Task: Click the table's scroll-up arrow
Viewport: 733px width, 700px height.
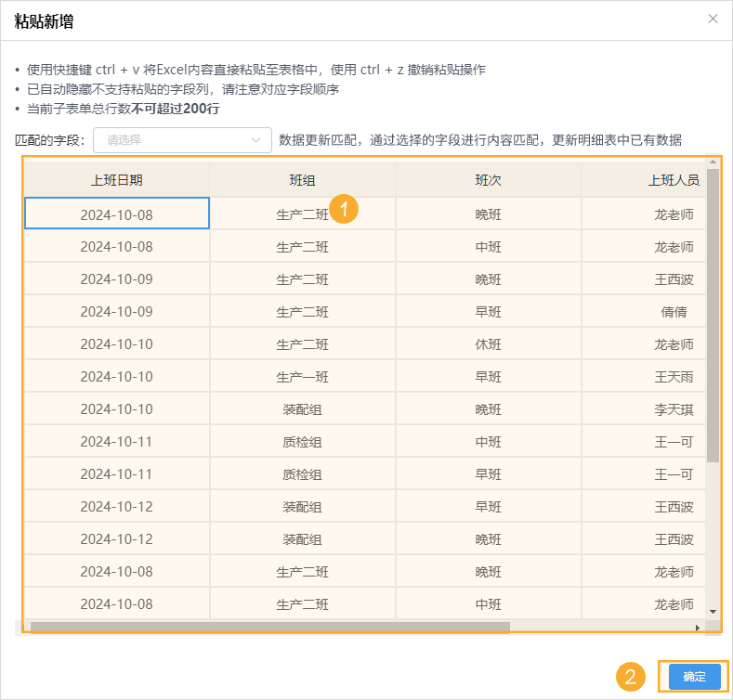Action: pos(713,162)
